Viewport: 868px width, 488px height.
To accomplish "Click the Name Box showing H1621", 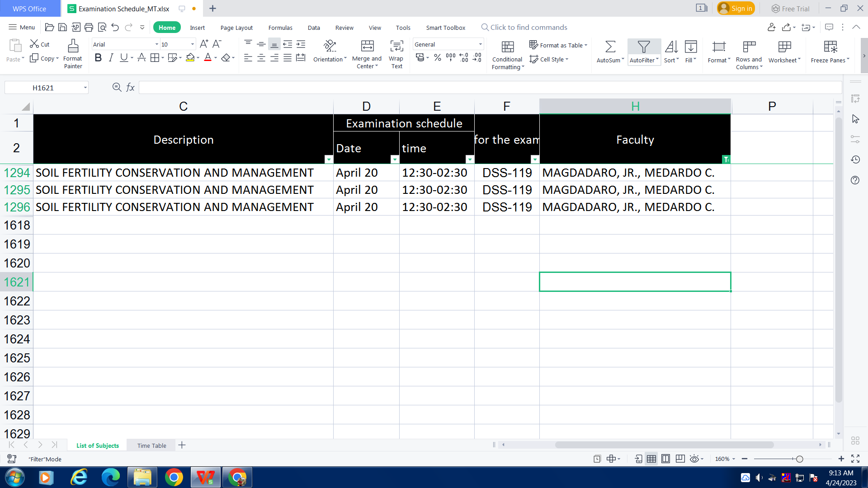I will (43, 88).
